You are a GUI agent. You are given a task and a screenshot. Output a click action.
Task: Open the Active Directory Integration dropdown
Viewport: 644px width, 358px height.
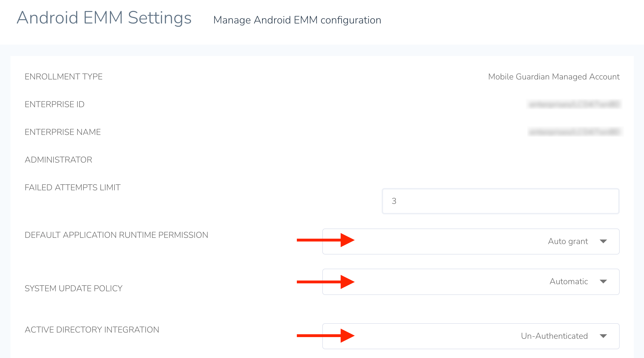470,336
